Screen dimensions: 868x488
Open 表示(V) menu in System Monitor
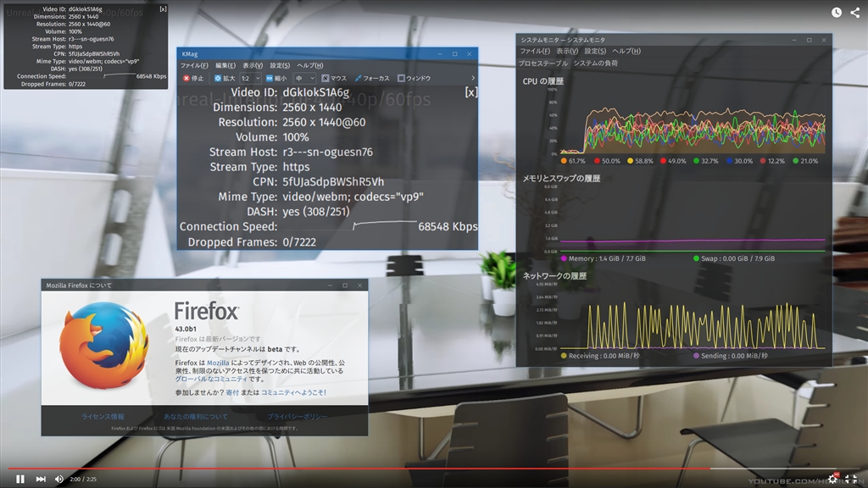tap(567, 51)
